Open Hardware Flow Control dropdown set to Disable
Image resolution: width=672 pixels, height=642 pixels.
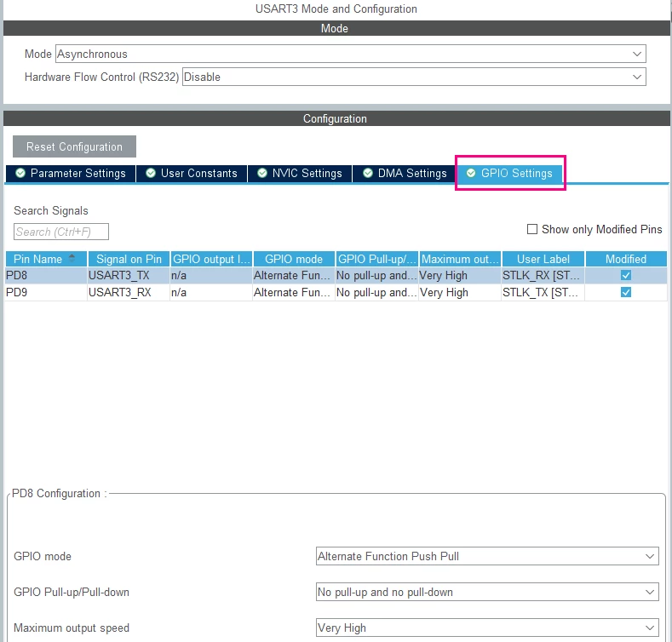[x=414, y=77]
